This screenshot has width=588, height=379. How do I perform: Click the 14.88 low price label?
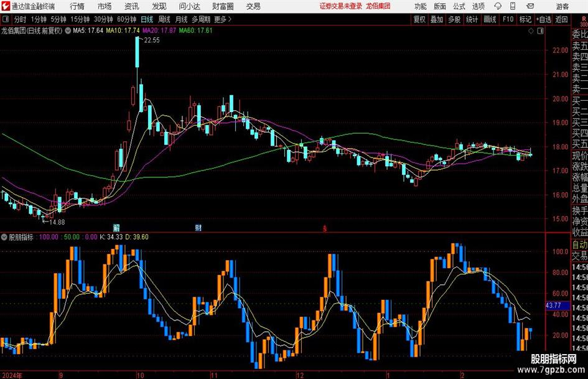57,222
